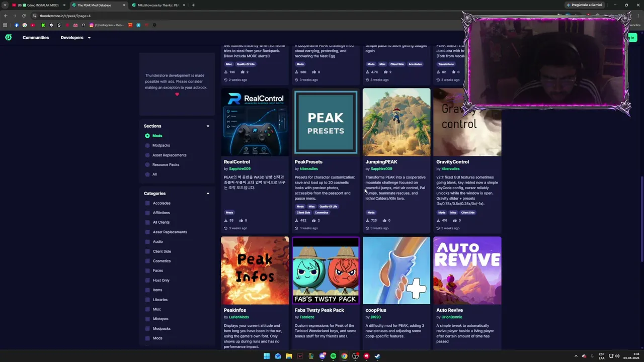644x362 pixels.
Task: Click 'Preguntale a Gemini' button
Action: [584, 5]
